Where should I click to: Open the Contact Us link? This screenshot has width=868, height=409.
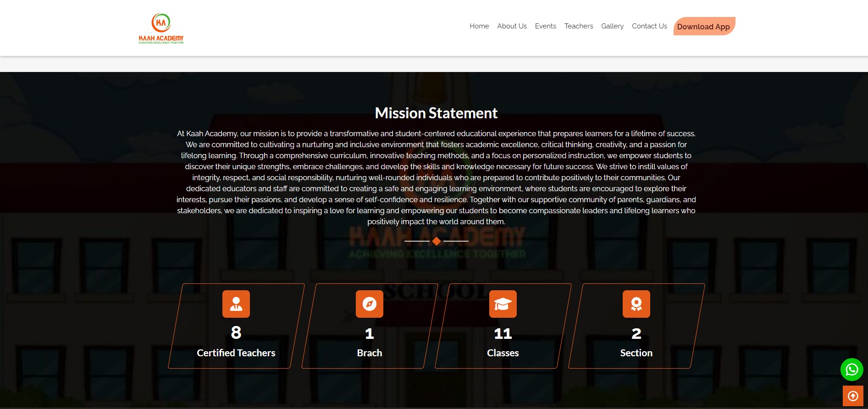coord(649,26)
